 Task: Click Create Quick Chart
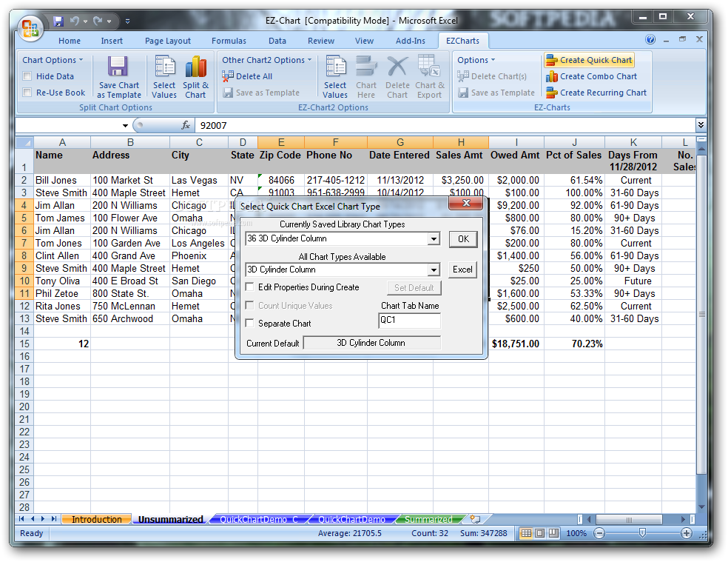(589, 60)
